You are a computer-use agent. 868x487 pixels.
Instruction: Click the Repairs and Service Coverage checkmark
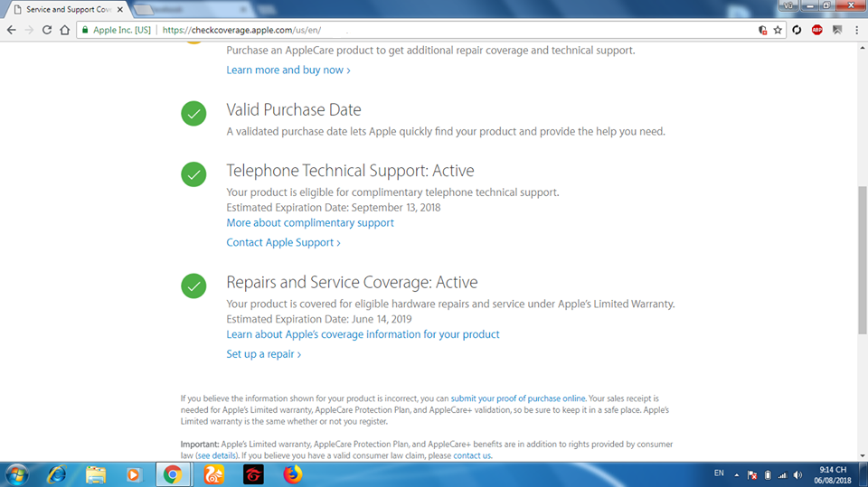tap(193, 286)
